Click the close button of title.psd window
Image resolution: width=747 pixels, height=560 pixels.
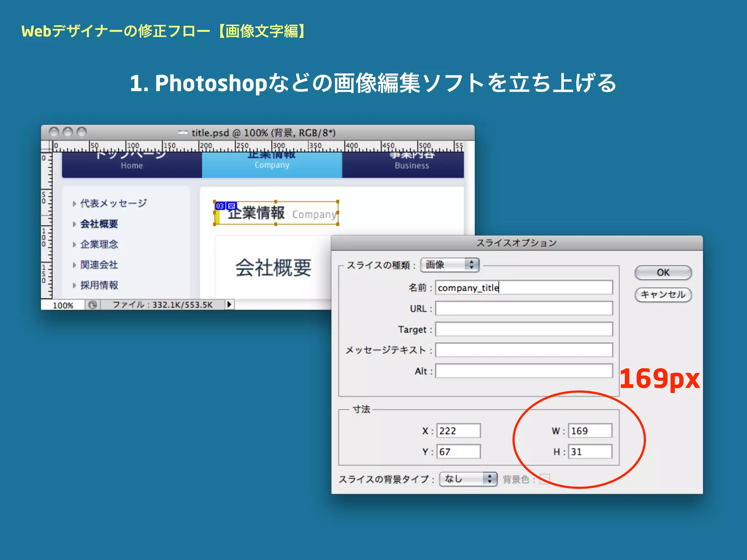click(x=54, y=132)
